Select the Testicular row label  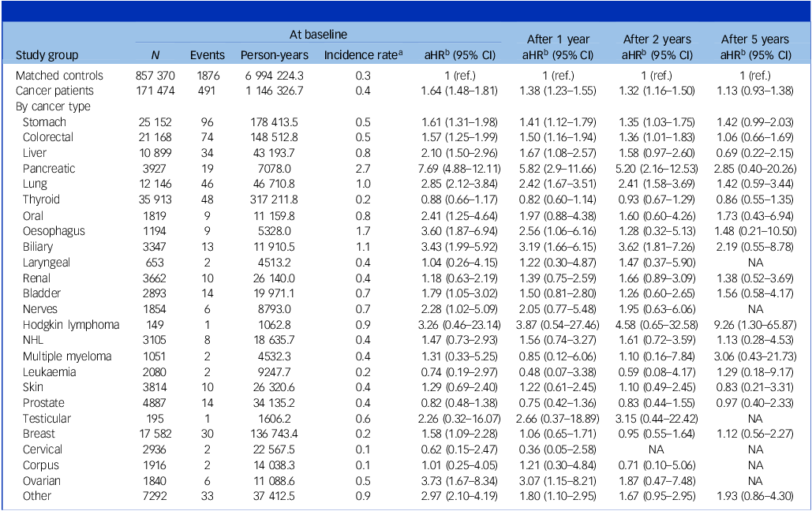click(x=47, y=419)
